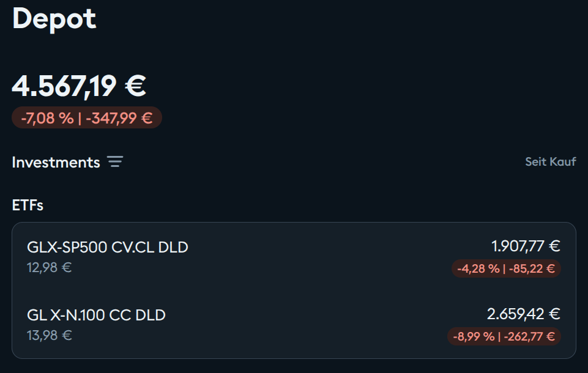Click the 13,98 € share price
588x373 pixels.
pos(50,336)
